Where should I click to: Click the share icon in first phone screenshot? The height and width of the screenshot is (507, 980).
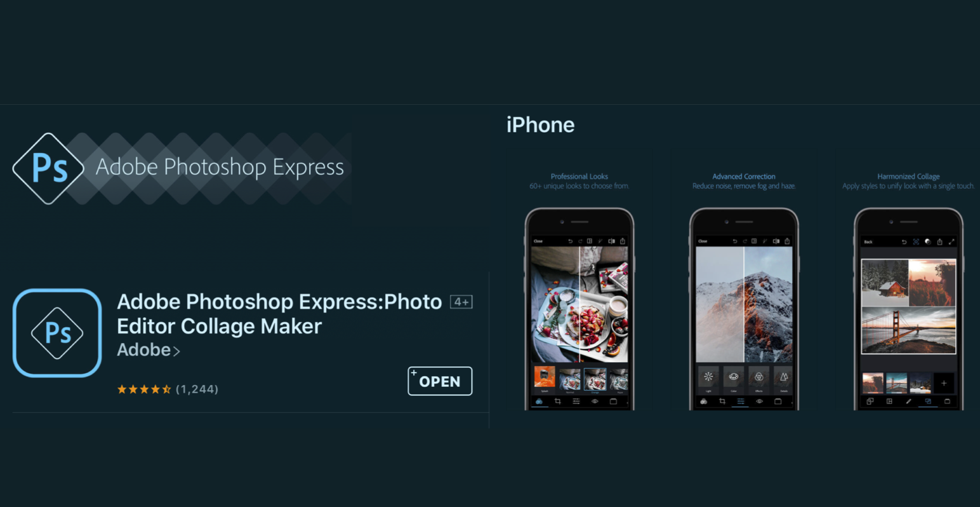(x=623, y=241)
